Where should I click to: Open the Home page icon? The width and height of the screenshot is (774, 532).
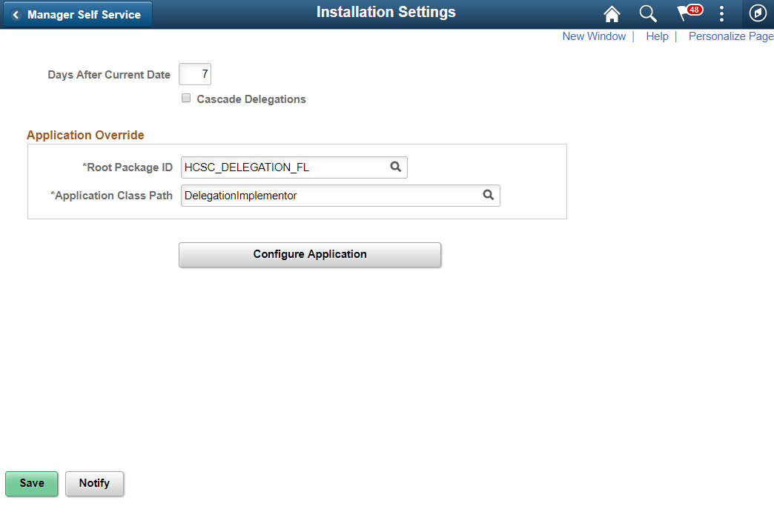point(611,13)
